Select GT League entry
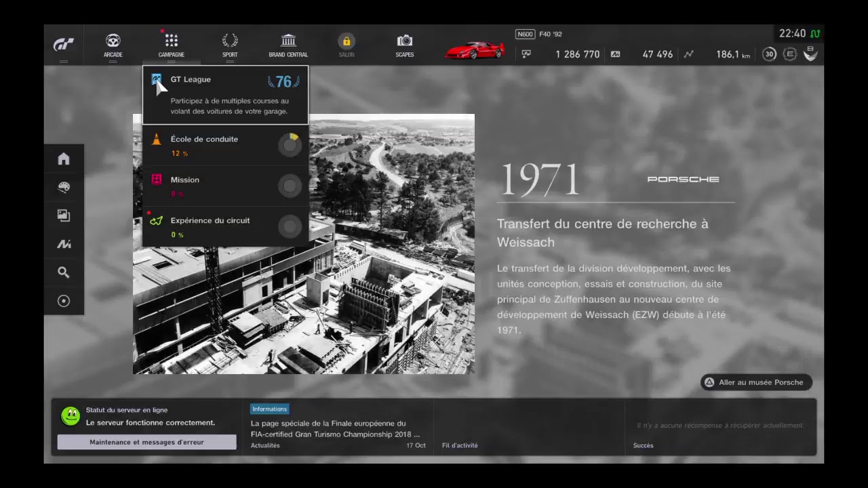The image size is (868, 488). pos(225,95)
